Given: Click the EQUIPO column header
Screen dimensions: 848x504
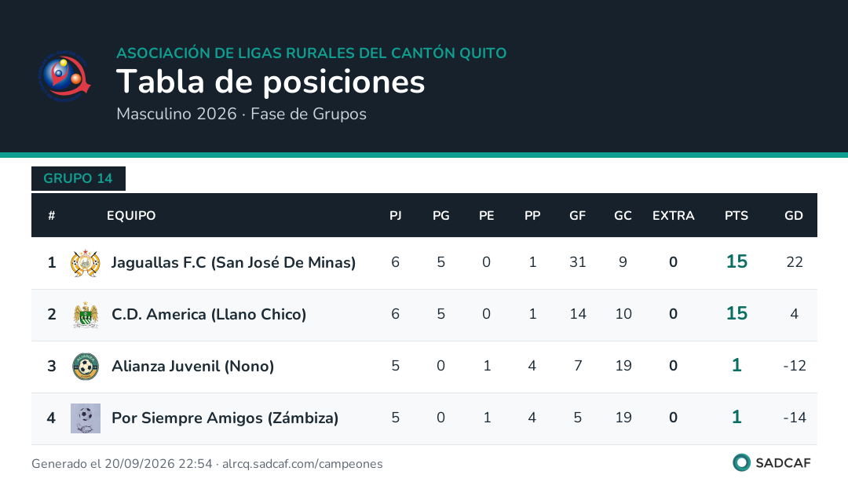Looking at the screenshot, I should [x=131, y=216].
